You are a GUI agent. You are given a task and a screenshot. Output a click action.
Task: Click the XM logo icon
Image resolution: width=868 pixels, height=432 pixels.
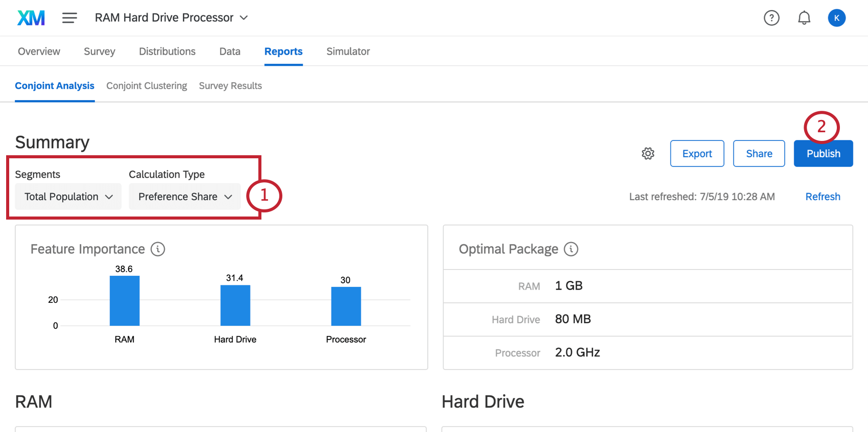[x=31, y=18]
